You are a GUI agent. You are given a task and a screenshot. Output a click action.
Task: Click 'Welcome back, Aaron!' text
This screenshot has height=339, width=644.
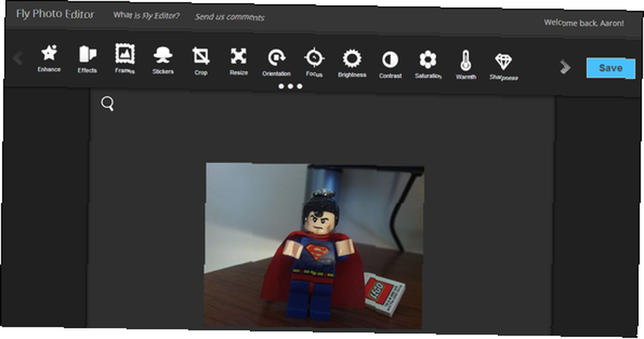tap(584, 23)
